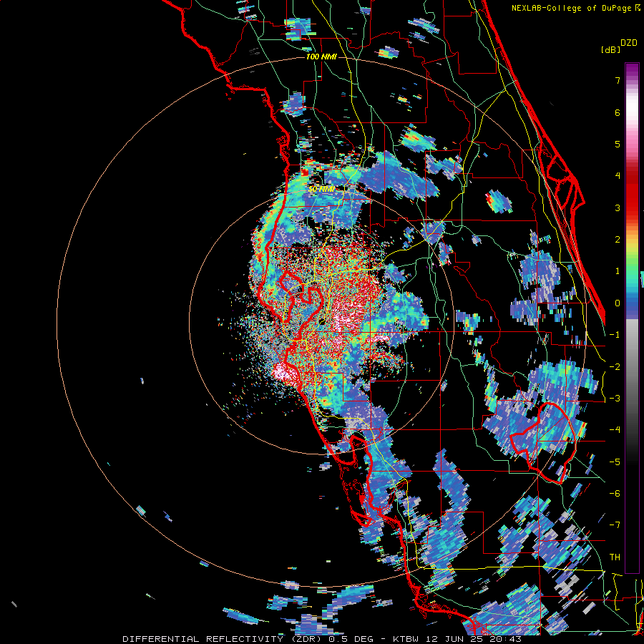644x644 pixels.
Task: Click the 100 NMI range ring label
Action: [x=321, y=57]
